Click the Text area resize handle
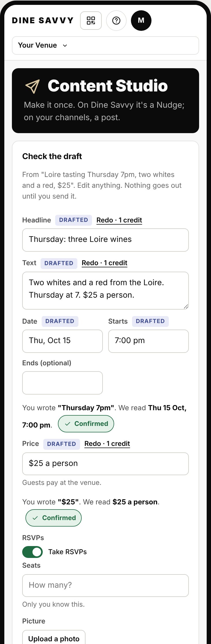The width and height of the screenshot is (211, 644). (x=186, y=307)
